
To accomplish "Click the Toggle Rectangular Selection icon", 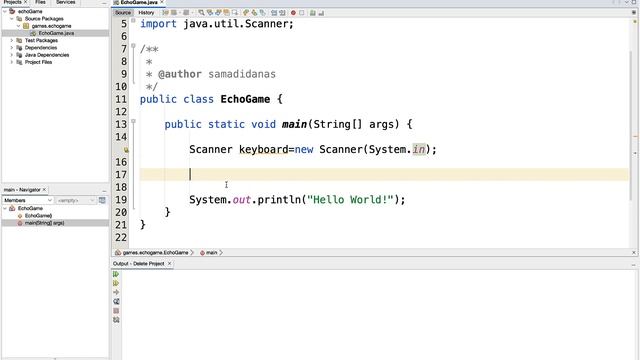I will point(235,13).
